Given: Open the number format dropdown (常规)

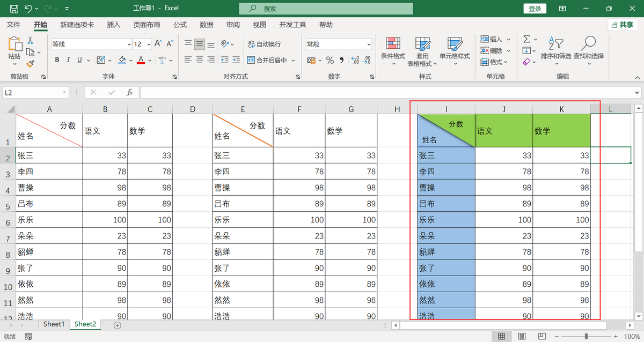Looking at the screenshot, I should (369, 44).
